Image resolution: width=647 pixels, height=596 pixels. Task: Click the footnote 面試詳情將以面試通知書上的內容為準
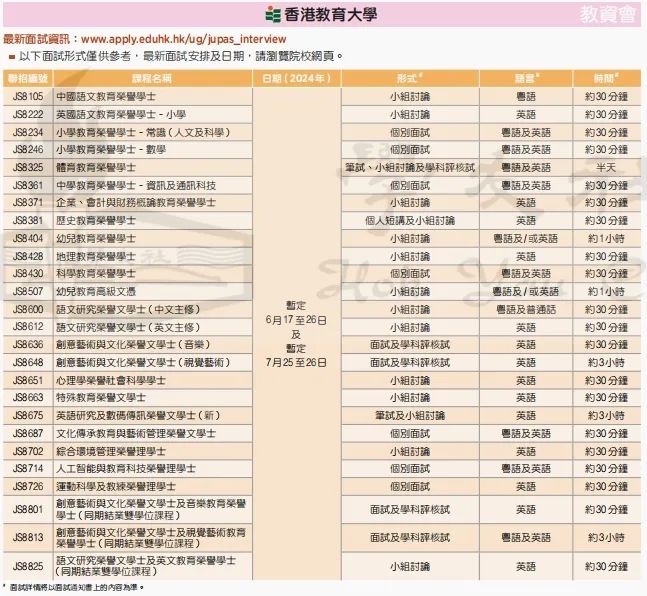[77, 587]
